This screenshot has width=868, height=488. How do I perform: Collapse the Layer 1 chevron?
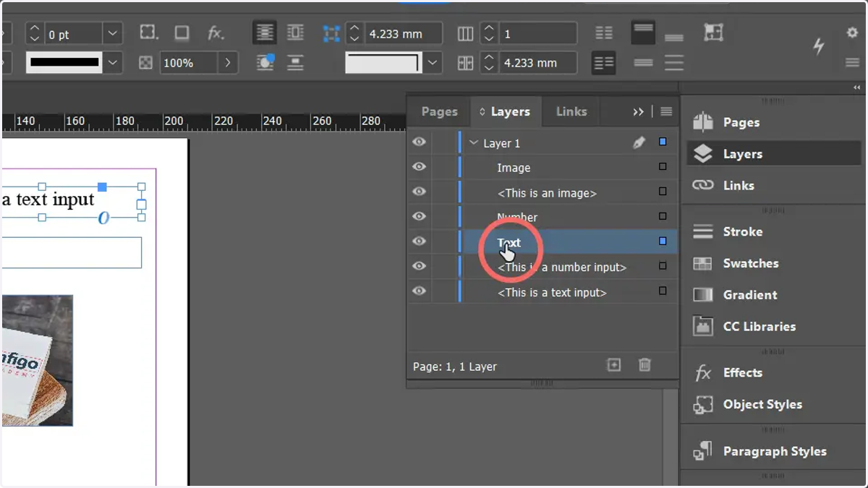point(474,143)
